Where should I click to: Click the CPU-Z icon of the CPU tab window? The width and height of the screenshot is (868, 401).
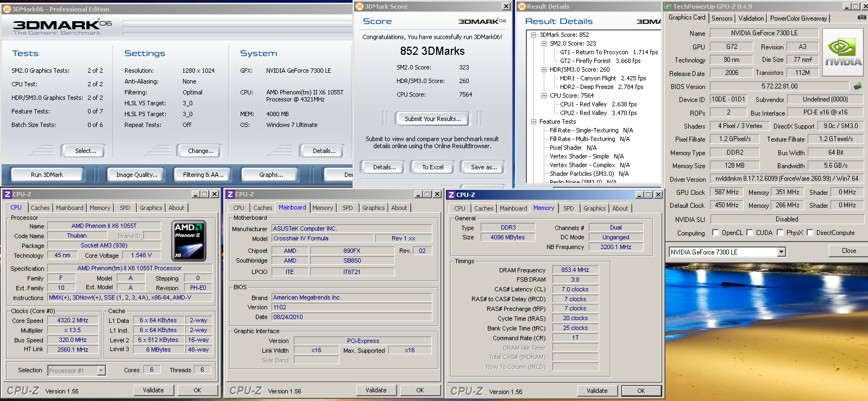tap(7, 194)
